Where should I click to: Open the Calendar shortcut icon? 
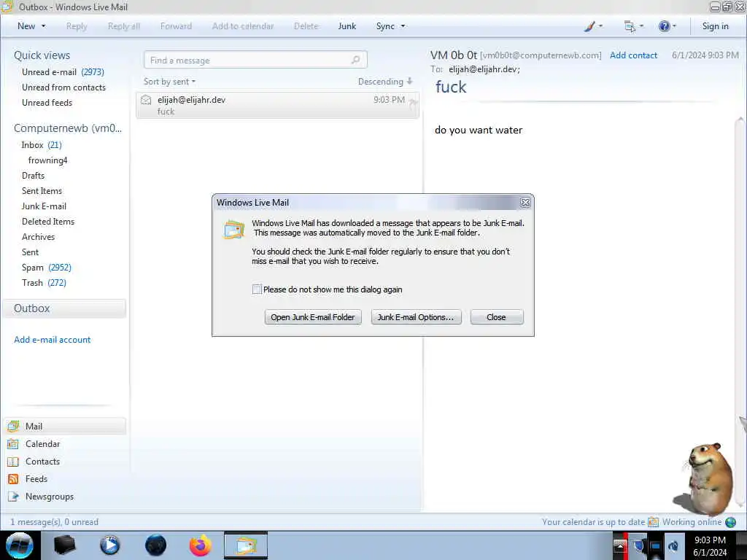point(13,444)
